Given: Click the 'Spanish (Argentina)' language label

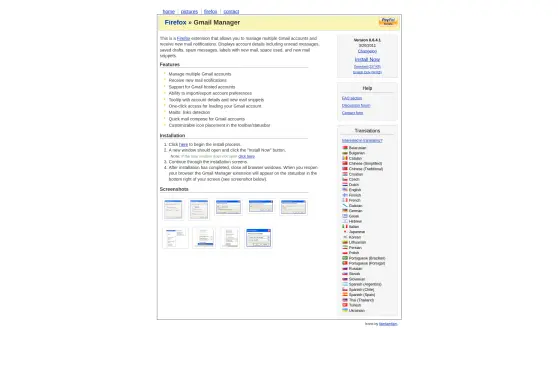Looking at the screenshot, I should click(x=365, y=284).
